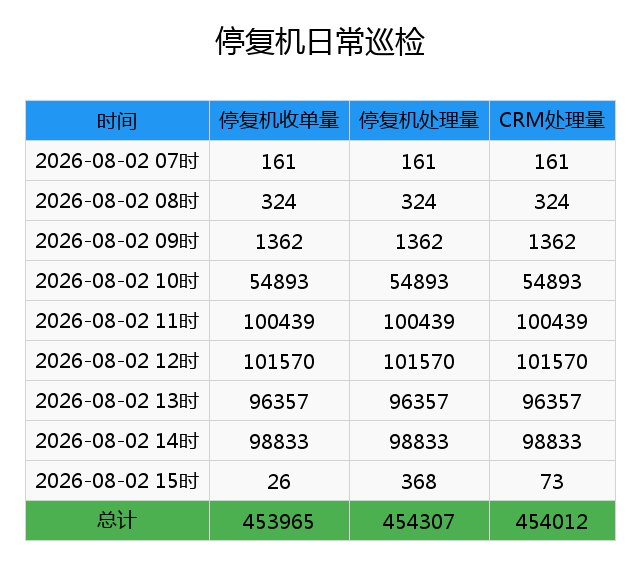
Task: Select 101570 in the 停复机处理量 column
Action: point(419,361)
